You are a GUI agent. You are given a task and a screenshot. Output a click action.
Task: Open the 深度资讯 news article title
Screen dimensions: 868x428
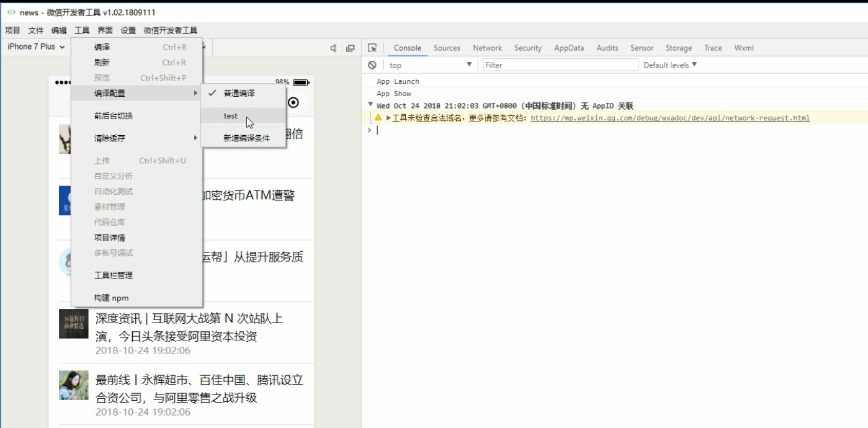point(189,328)
